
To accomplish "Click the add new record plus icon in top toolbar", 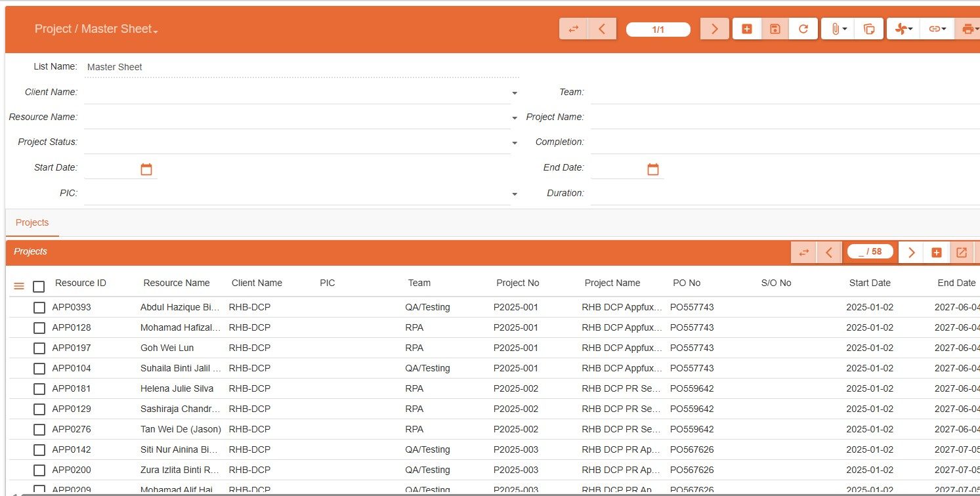I will click(x=747, y=29).
